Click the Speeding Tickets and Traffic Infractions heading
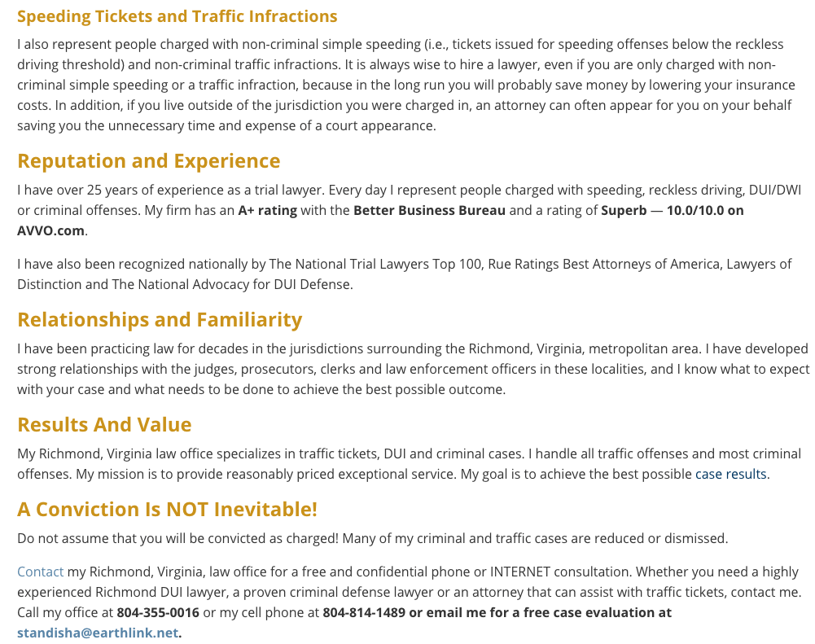Screen dimensions: 815x644 point(177,16)
